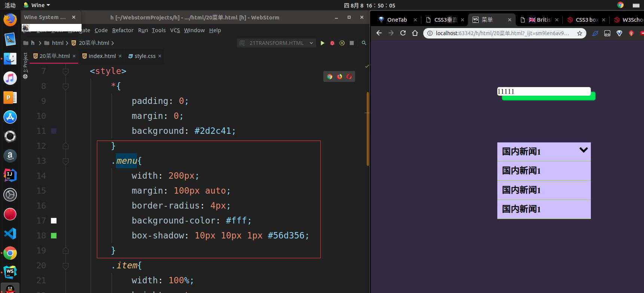Open run configuration dropdown 21TRANSFORM.HTML
Image resolution: width=644 pixels, height=293 pixels.
coord(277,43)
